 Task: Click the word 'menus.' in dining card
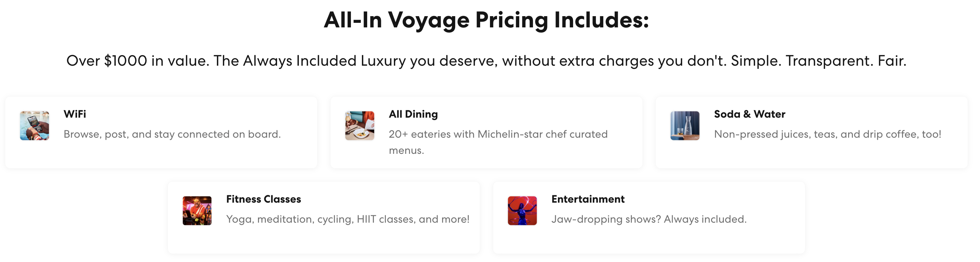click(x=406, y=151)
